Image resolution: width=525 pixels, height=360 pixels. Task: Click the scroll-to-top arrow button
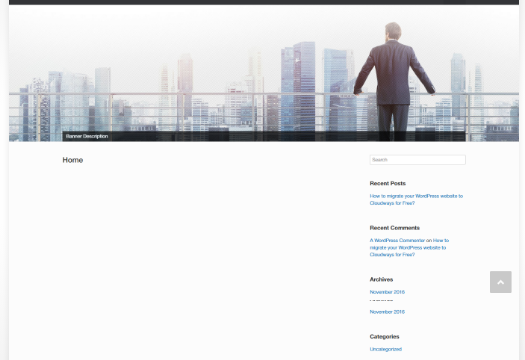(501, 282)
